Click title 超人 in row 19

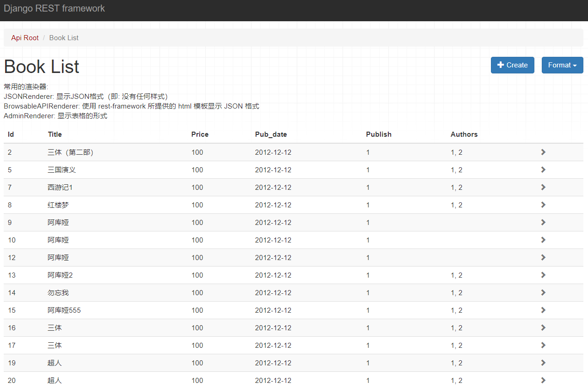[x=55, y=363]
